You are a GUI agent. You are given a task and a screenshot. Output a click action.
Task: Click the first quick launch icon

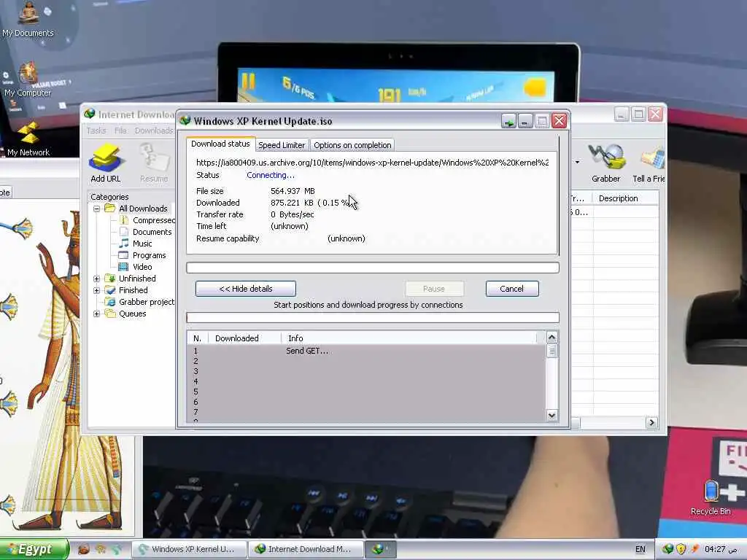[84, 549]
